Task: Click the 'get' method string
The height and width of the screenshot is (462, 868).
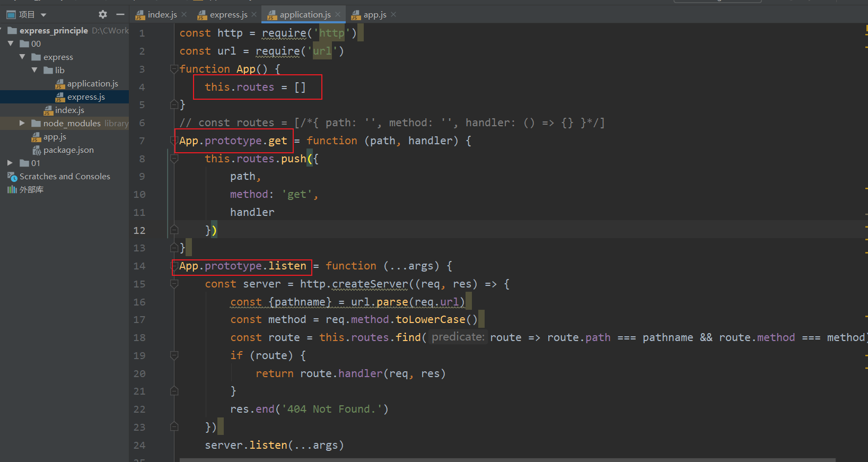Action: [x=297, y=194]
